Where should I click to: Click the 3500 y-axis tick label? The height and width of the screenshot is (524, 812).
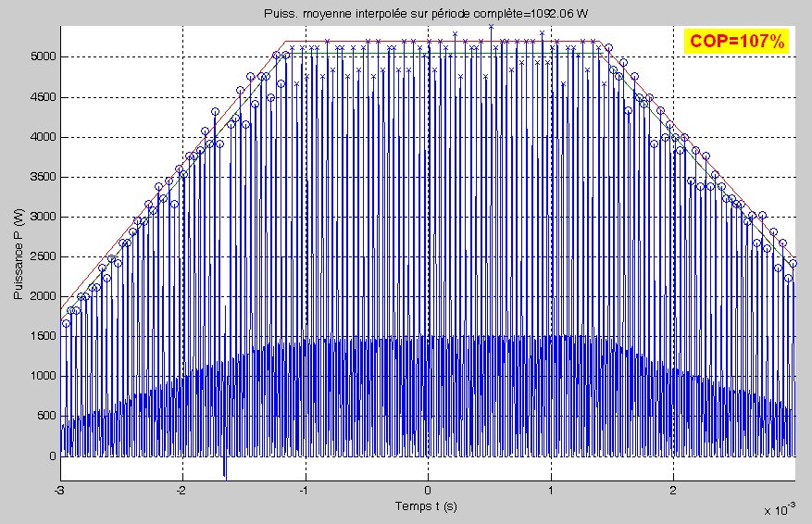[x=43, y=177]
